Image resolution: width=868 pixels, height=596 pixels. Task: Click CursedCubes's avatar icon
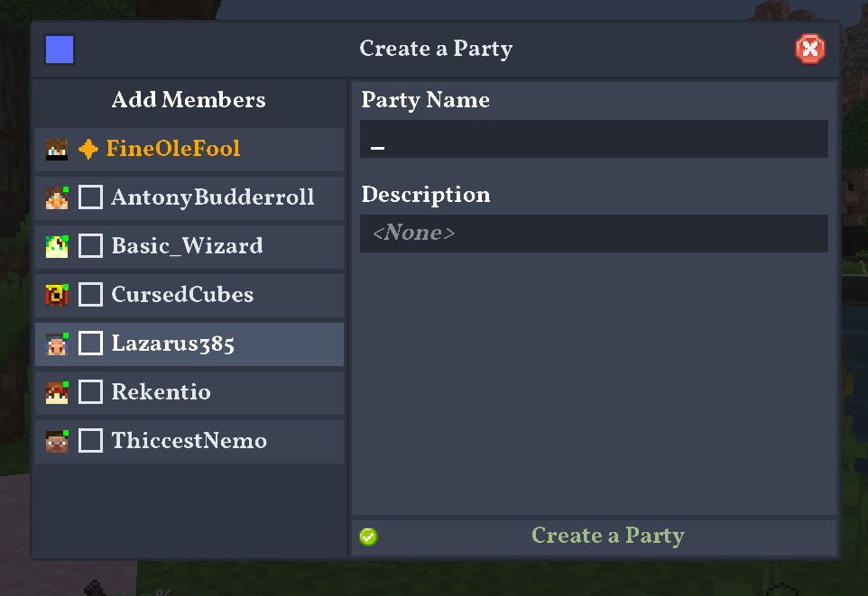click(x=56, y=295)
